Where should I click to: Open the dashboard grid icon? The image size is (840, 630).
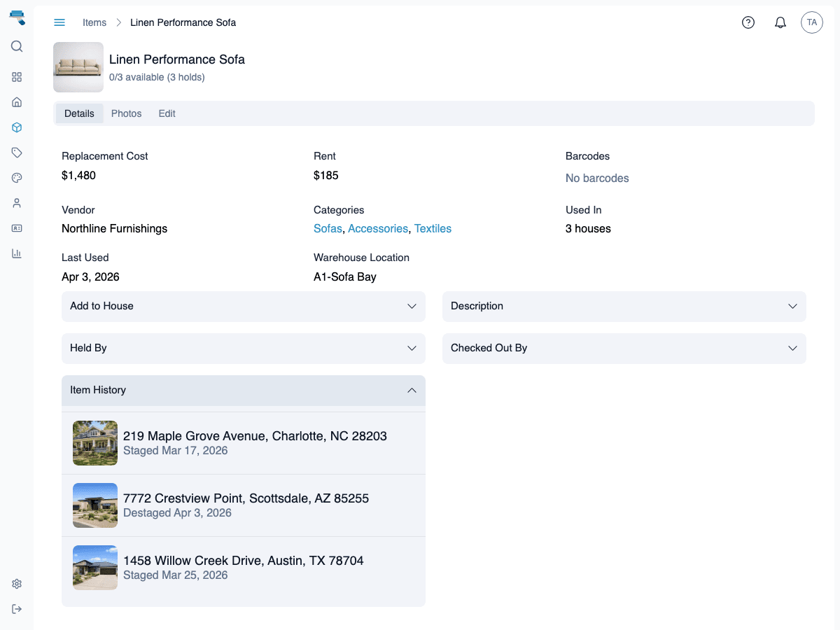[17, 77]
